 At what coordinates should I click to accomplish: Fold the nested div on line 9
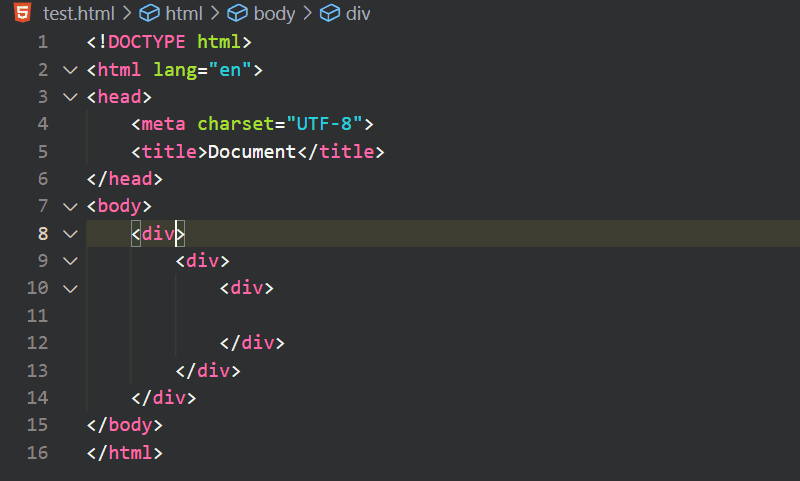point(70,261)
